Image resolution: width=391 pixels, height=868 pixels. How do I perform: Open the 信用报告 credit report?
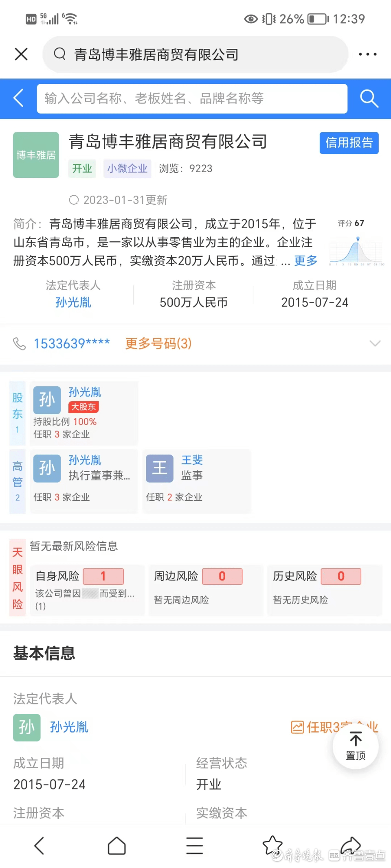[349, 143]
